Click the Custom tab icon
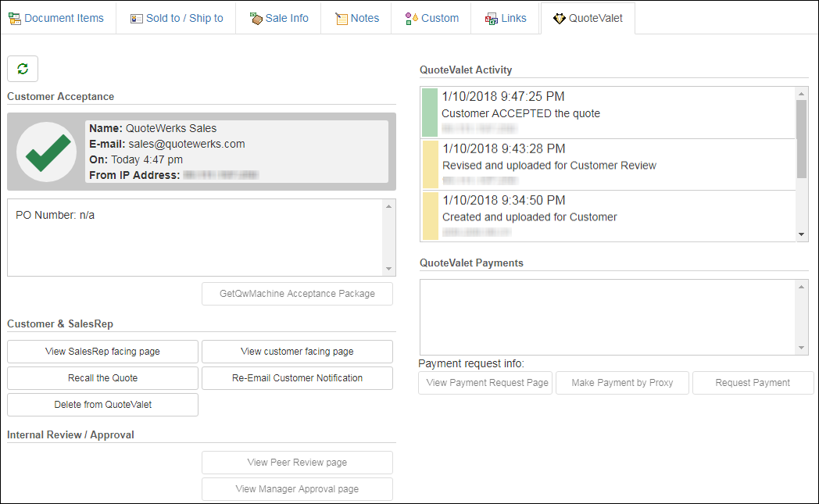Viewport: 819px width, 504px height. [x=412, y=19]
